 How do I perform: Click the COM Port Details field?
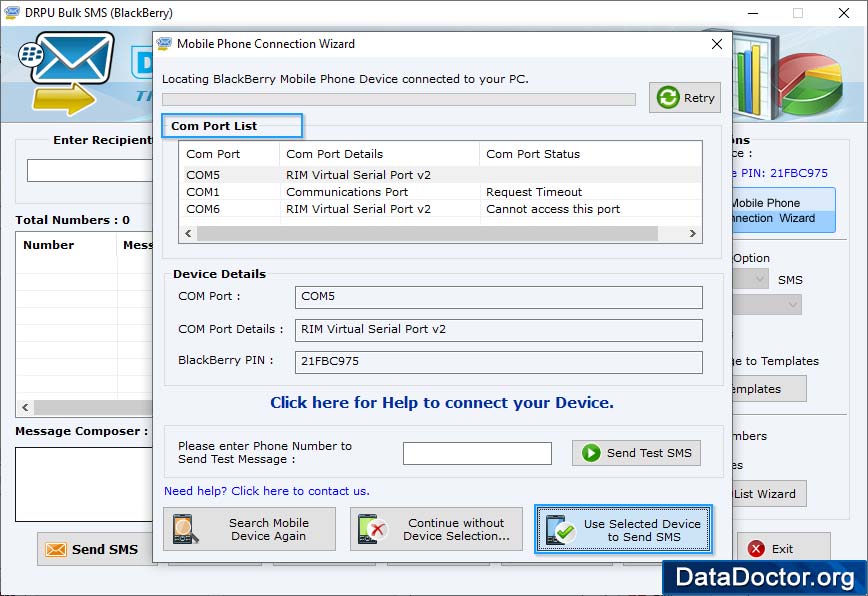pos(499,330)
